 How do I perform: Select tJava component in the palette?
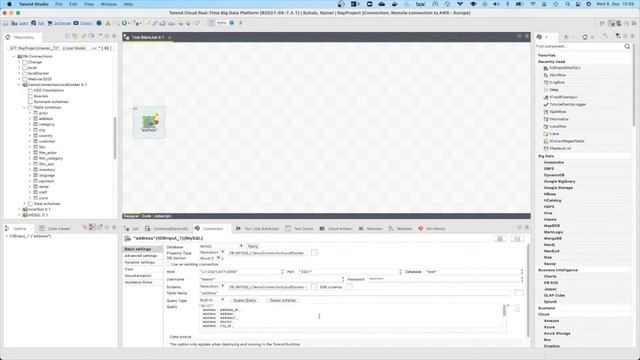tap(554, 134)
